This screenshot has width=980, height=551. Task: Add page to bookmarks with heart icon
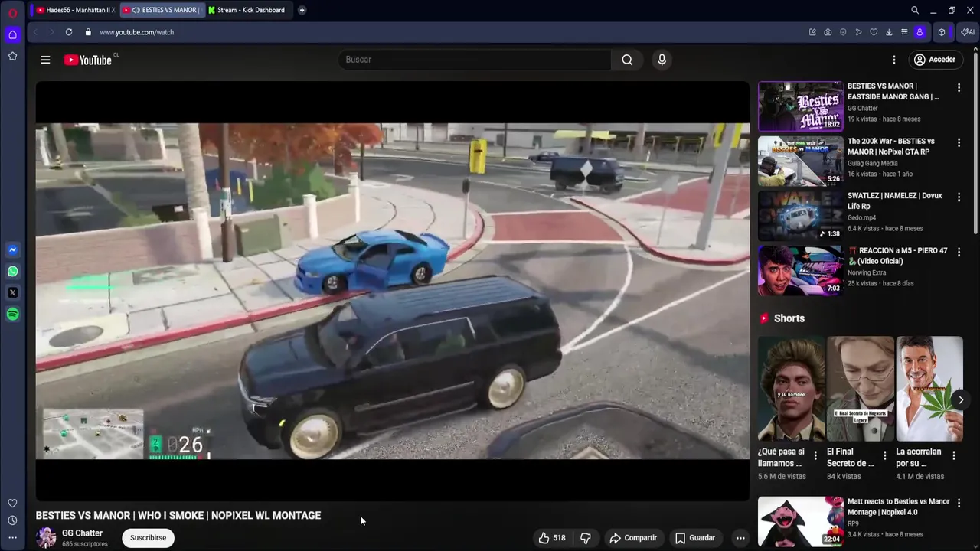click(x=874, y=32)
